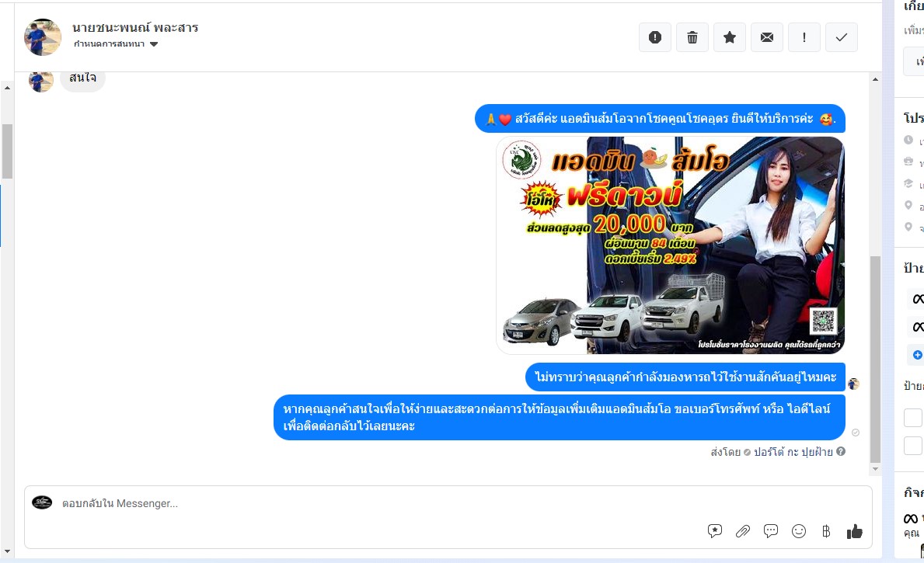Mark conversation as unread envelope icon

[767, 37]
